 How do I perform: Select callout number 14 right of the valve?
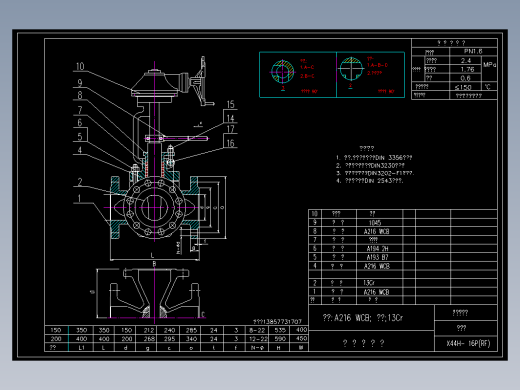click(230, 118)
